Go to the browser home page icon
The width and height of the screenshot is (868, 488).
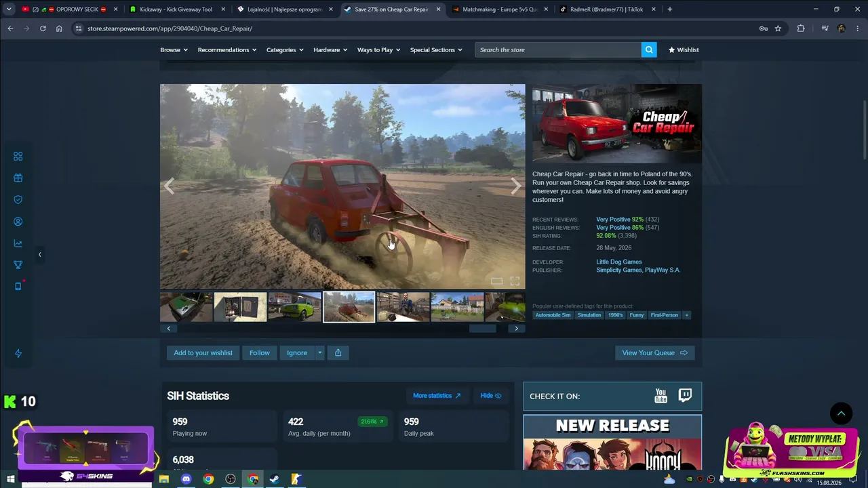click(x=59, y=28)
